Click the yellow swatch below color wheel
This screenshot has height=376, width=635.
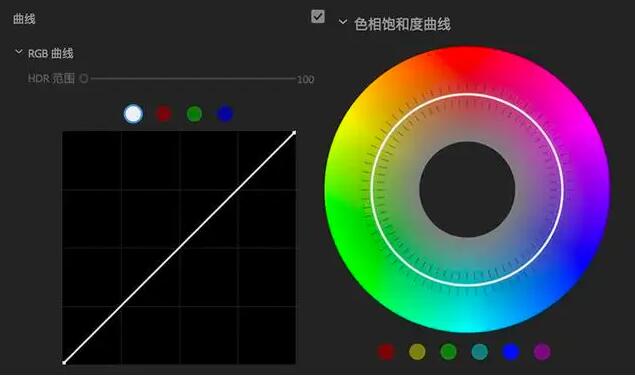pyautogui.click(x=418, y=352)
